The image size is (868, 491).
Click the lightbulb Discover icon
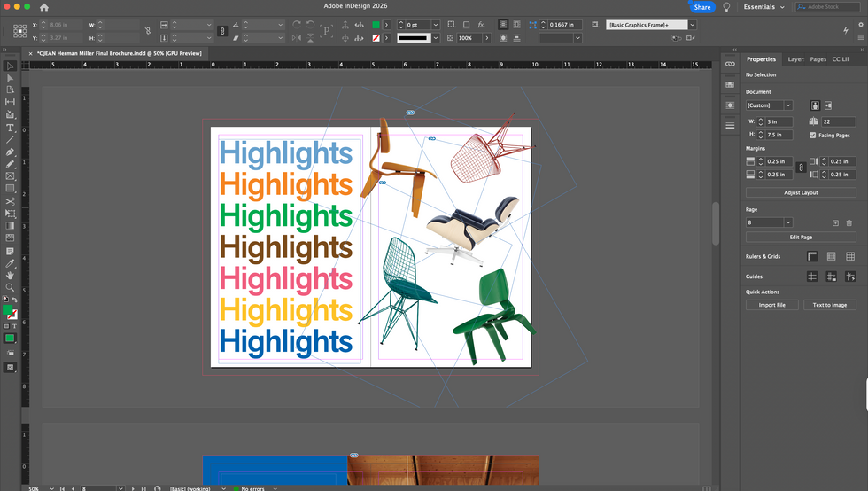point(726,7)
